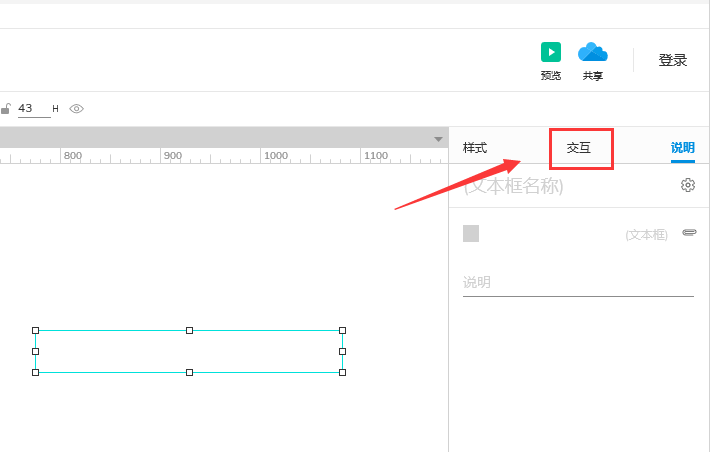Switch to the 样式 style tab
The height and width of the screenshot is (452, 710).
(x=475, y=148)
